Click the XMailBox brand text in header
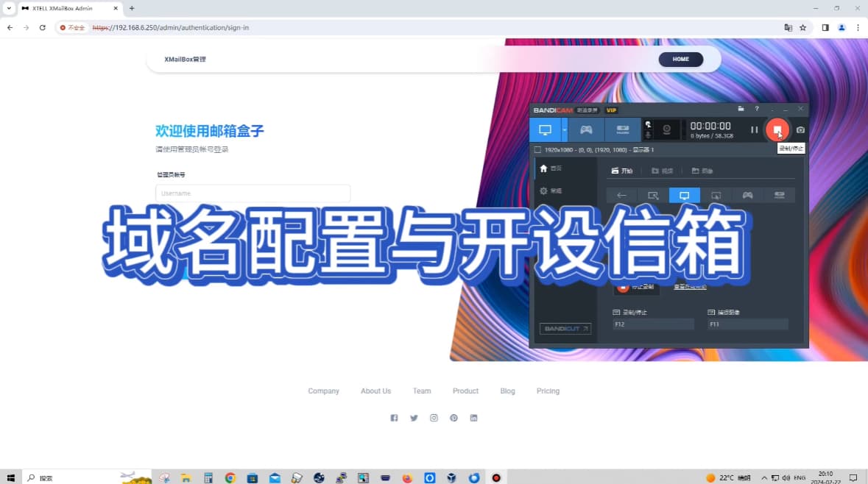 point(185,59)
